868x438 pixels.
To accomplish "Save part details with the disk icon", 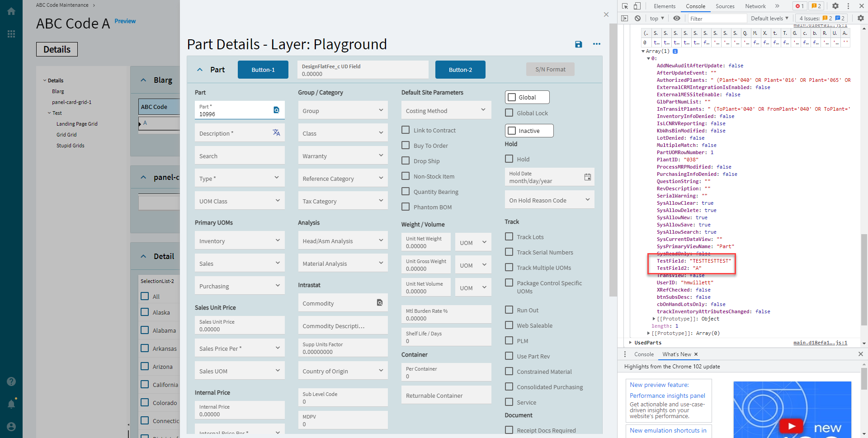I will (578, 44).
